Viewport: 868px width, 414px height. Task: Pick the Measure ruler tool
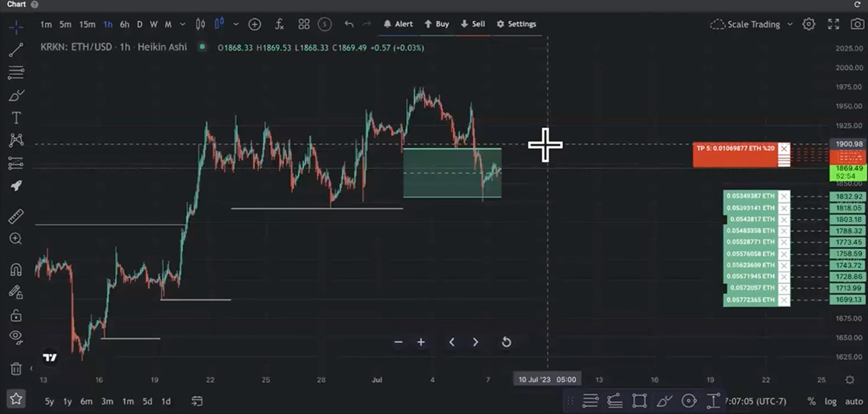coord(15,216)
